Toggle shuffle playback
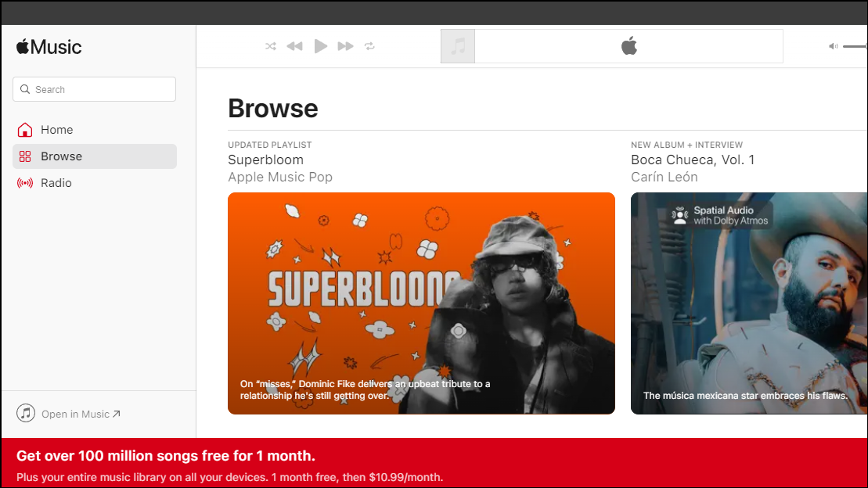The width and height of the screenshot is (868, 488). 271,46
